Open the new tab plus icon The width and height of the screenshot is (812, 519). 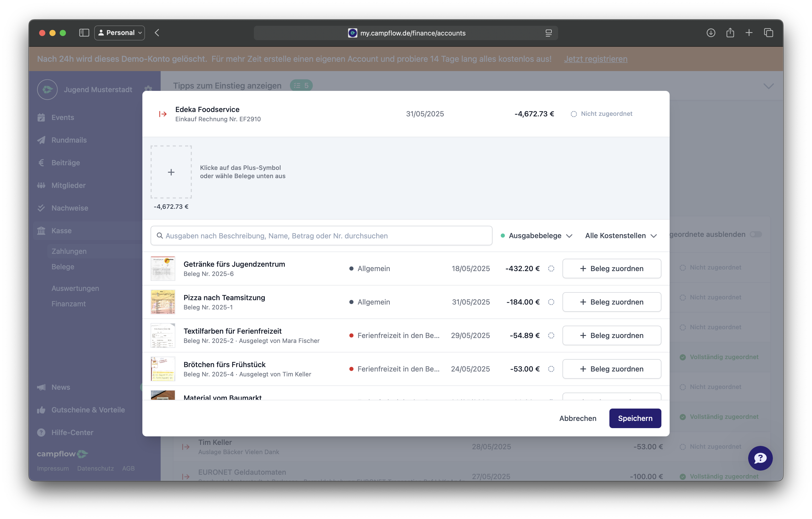click(x=749, y=33)
